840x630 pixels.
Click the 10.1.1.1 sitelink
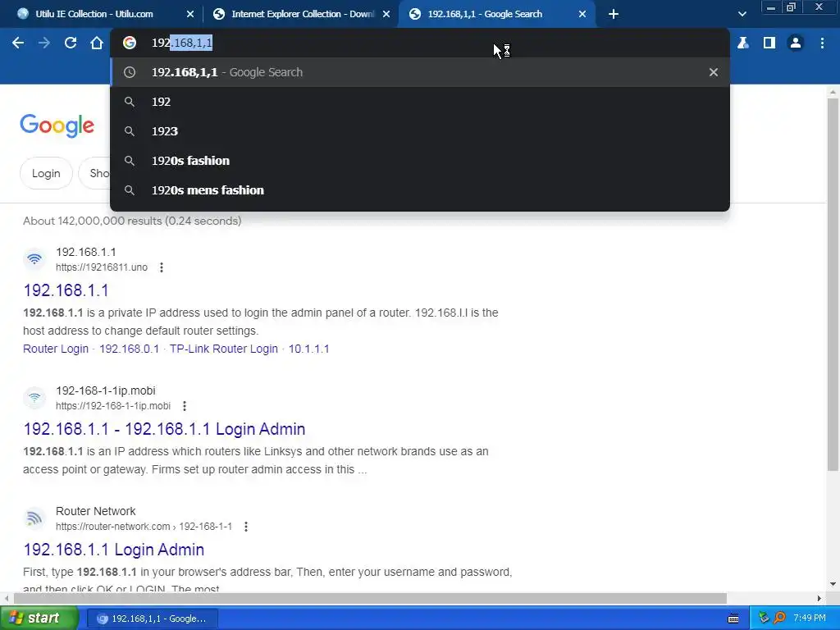coord(309,349)
